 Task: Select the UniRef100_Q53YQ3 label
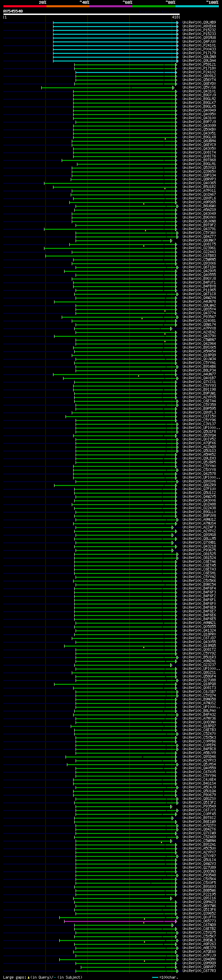199,168
